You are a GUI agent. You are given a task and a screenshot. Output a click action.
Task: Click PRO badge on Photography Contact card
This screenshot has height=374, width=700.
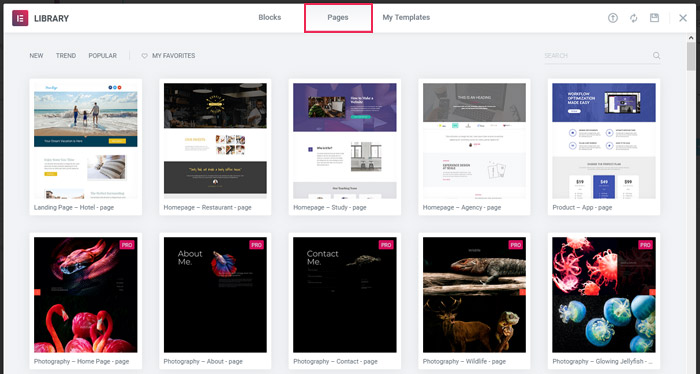tap(386, 245)
